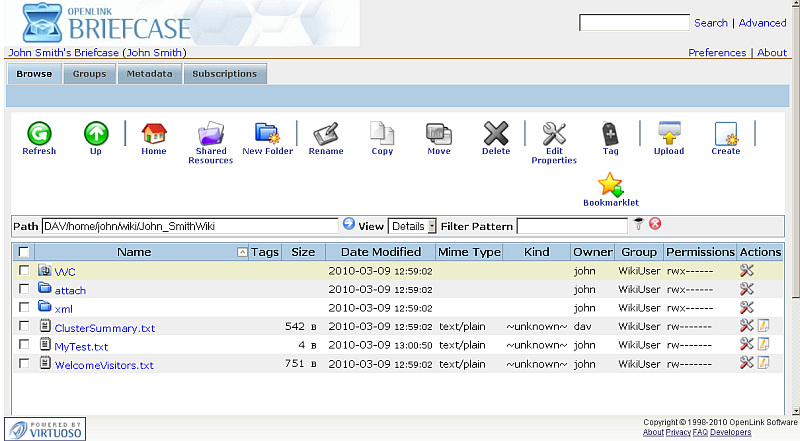Create a New Folder via toolbar icon

tap(267, 133)
